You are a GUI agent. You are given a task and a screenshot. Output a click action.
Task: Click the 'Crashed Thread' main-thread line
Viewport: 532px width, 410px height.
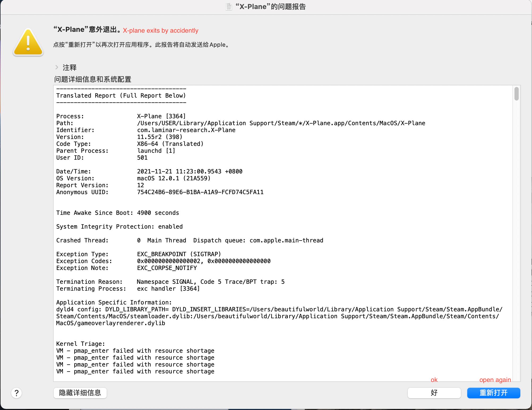[x=190, y=240]
